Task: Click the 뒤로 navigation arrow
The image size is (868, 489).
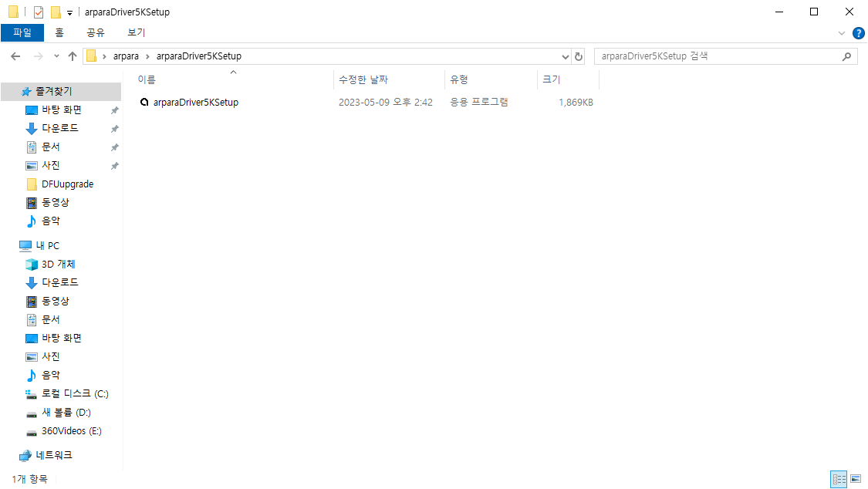Action: click(15, 56)
